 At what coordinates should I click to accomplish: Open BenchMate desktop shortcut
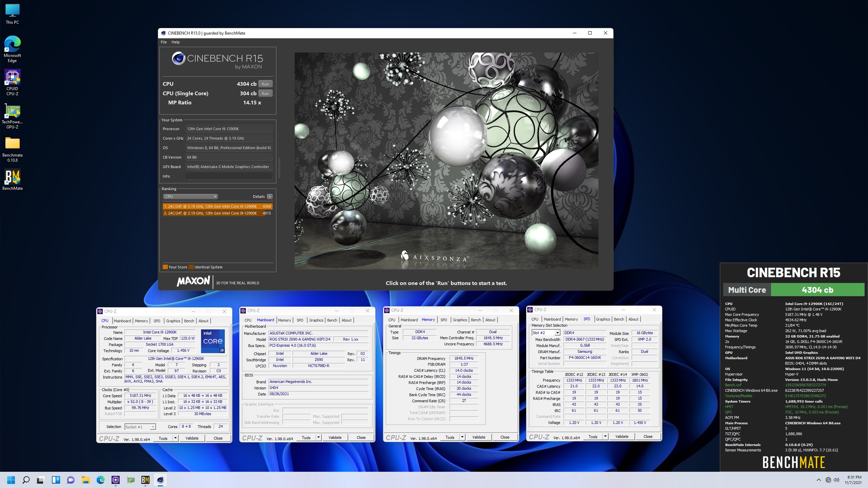(13, 180)
